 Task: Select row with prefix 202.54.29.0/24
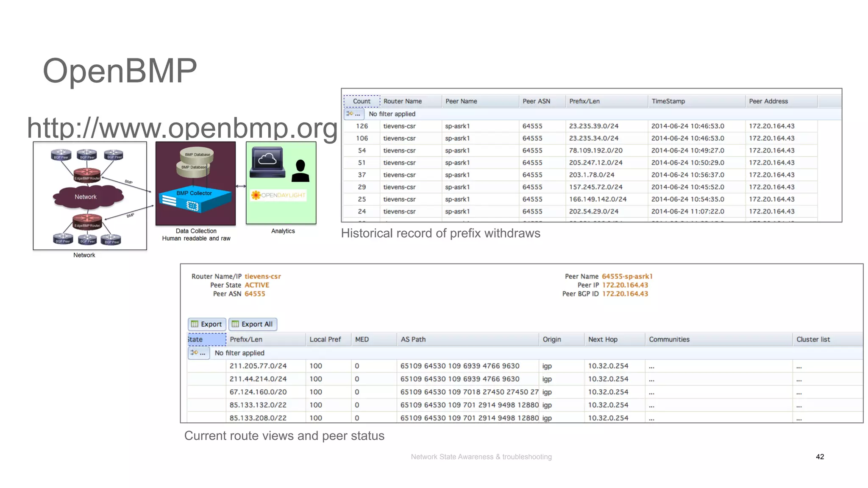click(x=580, y=211)
